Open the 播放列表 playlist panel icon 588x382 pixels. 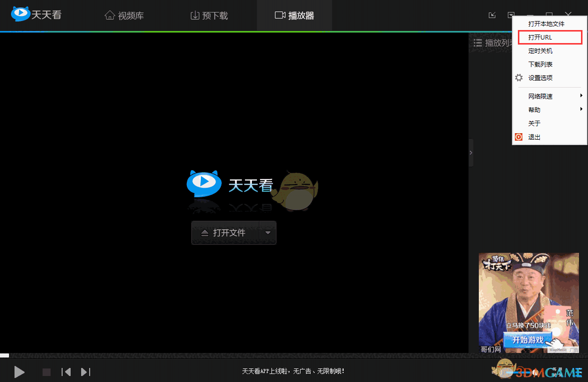(x=477, y=43)
